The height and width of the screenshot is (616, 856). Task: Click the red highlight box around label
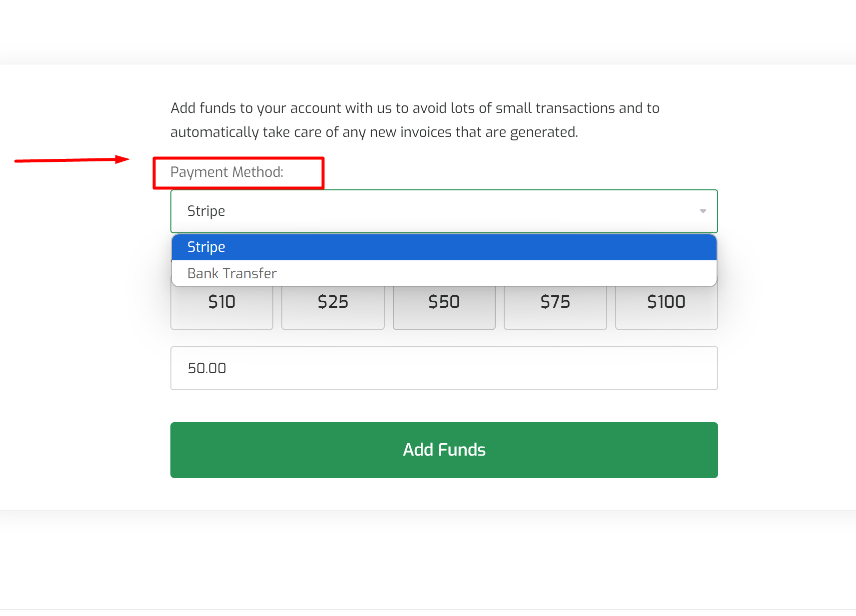click(238, 173)
